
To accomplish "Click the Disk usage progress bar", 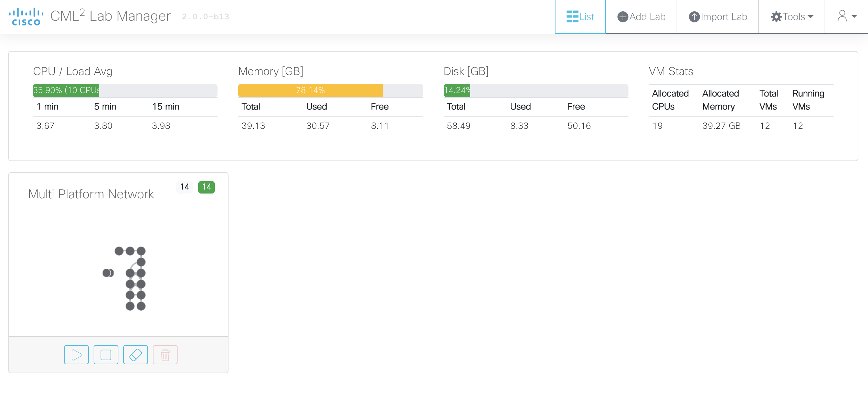I will [536, 90].
